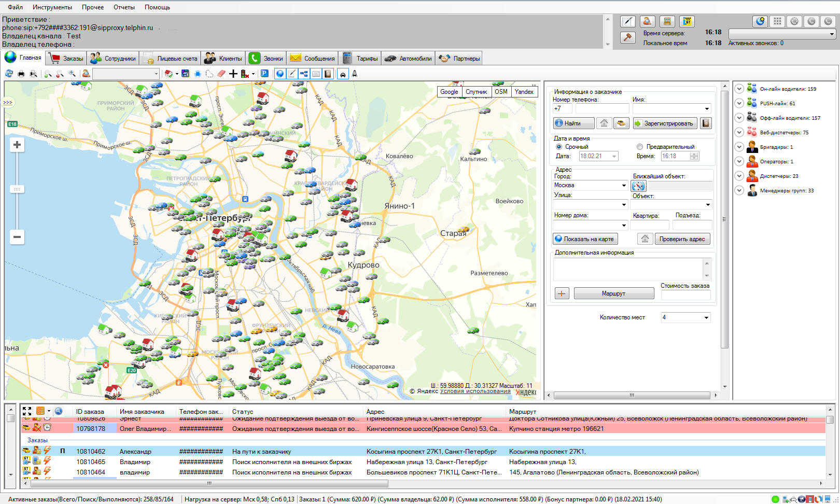Open the Отчеты menu

[x=124, y=7]
